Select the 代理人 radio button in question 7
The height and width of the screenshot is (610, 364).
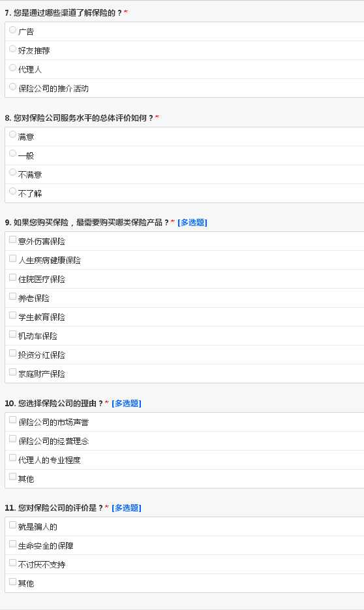coord(13,68)
